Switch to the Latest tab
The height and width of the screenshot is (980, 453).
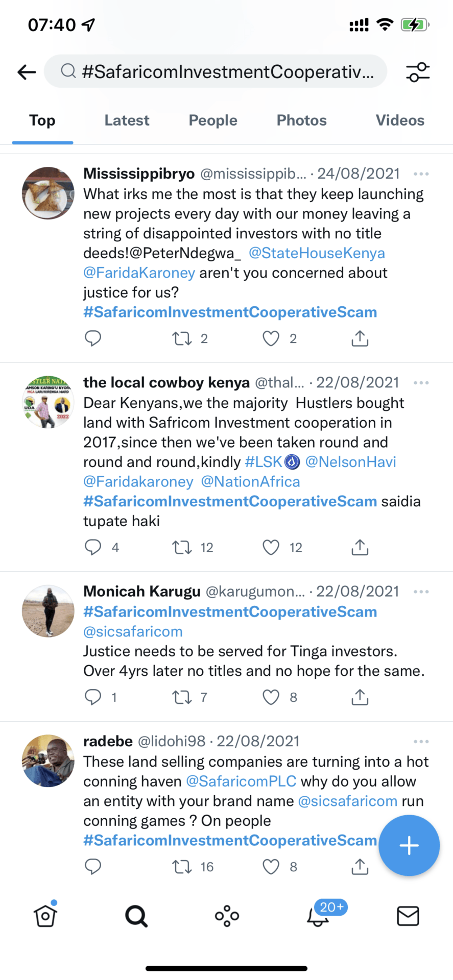coord(127,120)
